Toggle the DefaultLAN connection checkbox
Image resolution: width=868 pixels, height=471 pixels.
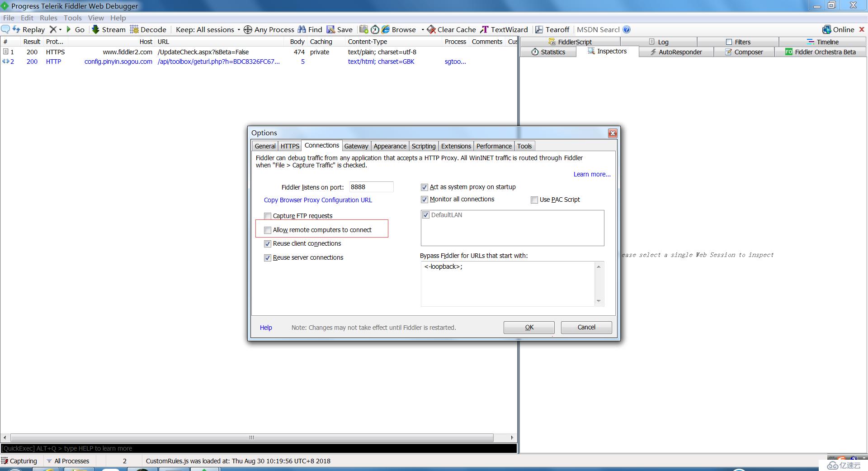point(426,215)
